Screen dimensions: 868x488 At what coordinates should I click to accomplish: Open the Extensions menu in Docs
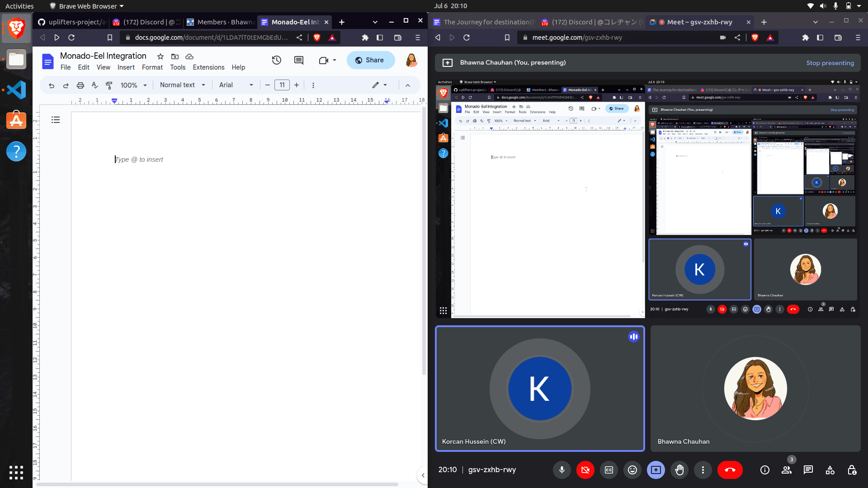(208, 67)
